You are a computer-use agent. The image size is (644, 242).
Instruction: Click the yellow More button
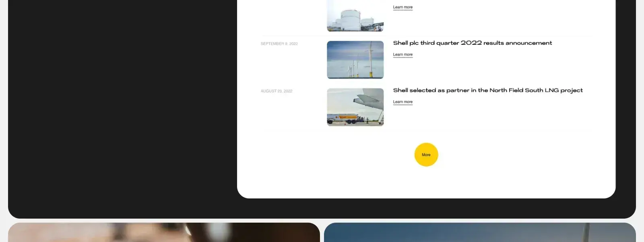click(x=426, y=154)
